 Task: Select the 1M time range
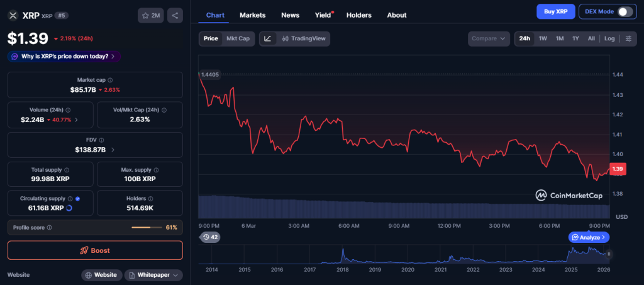(559, 38)
